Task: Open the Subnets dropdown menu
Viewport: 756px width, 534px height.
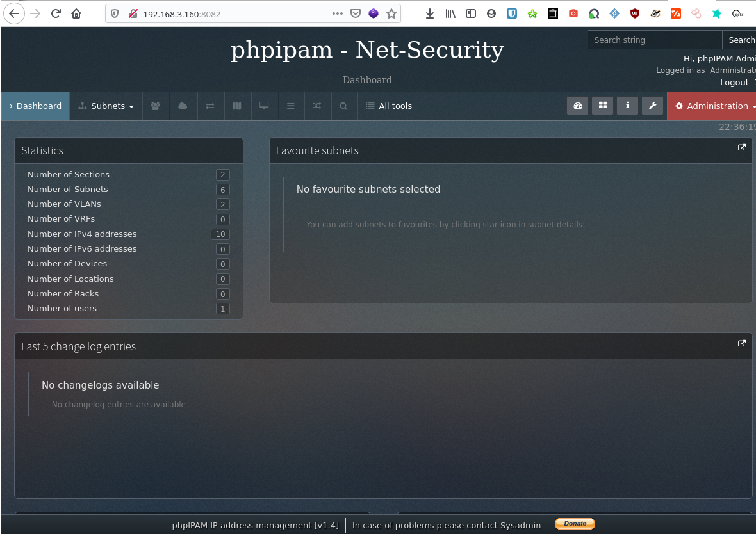Action: tap(106, 106)
